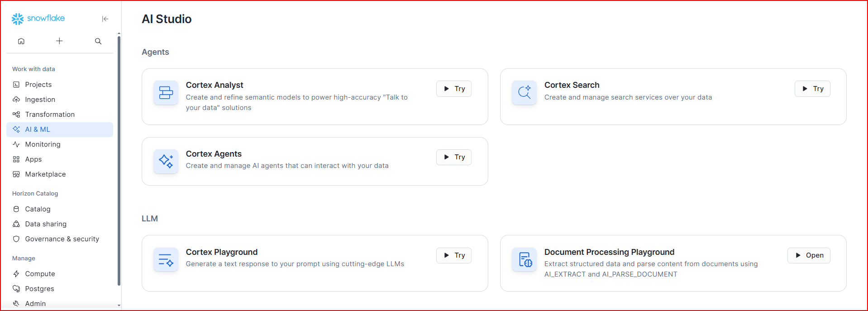Click the Cortex Playground card icon
The height and width of the screenshot is (311, 868).
166,260
